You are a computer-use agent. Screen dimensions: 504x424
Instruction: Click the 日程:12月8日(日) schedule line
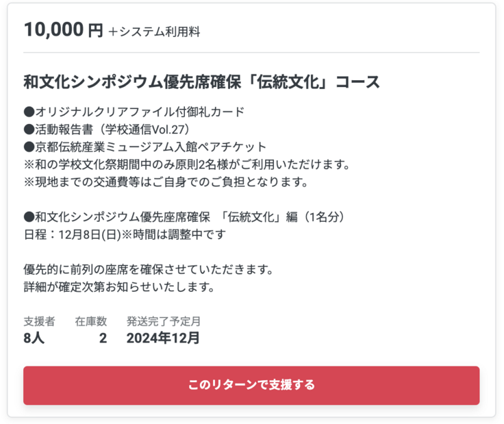coord(124,235)
